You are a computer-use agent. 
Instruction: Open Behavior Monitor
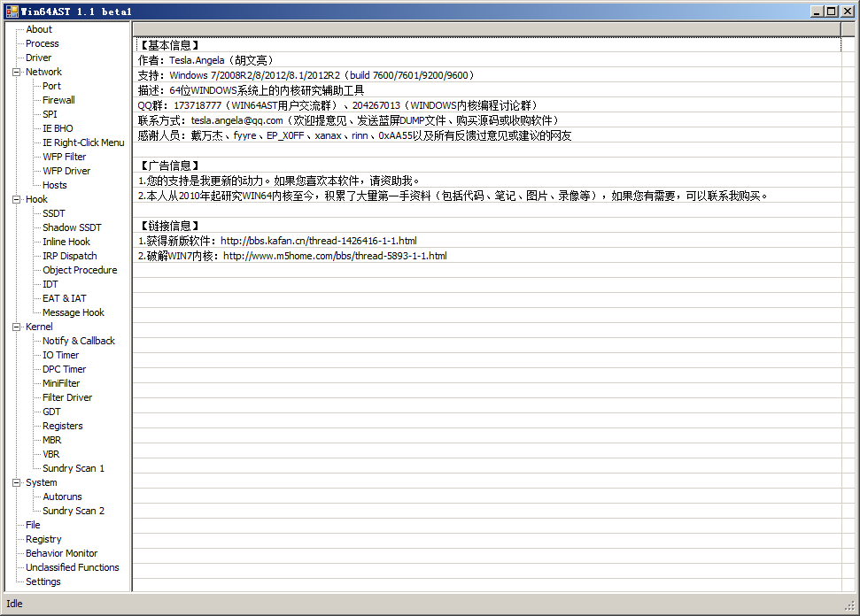point(61,553)
